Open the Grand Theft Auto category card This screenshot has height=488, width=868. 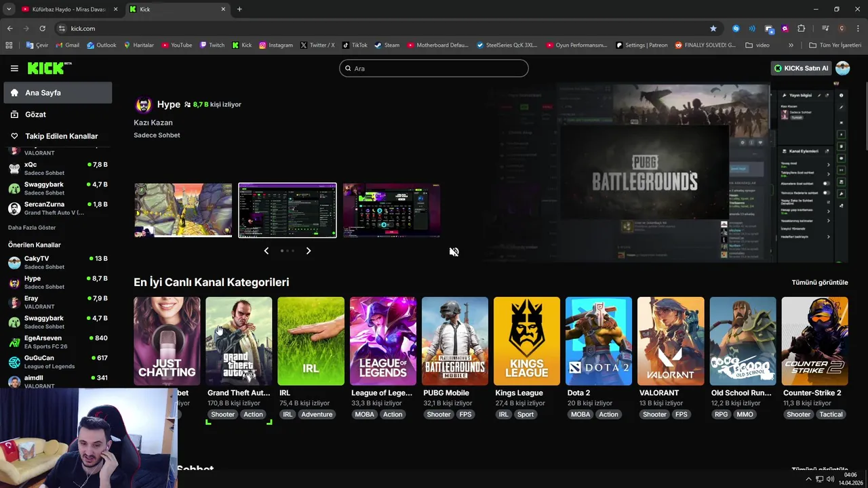239,341
